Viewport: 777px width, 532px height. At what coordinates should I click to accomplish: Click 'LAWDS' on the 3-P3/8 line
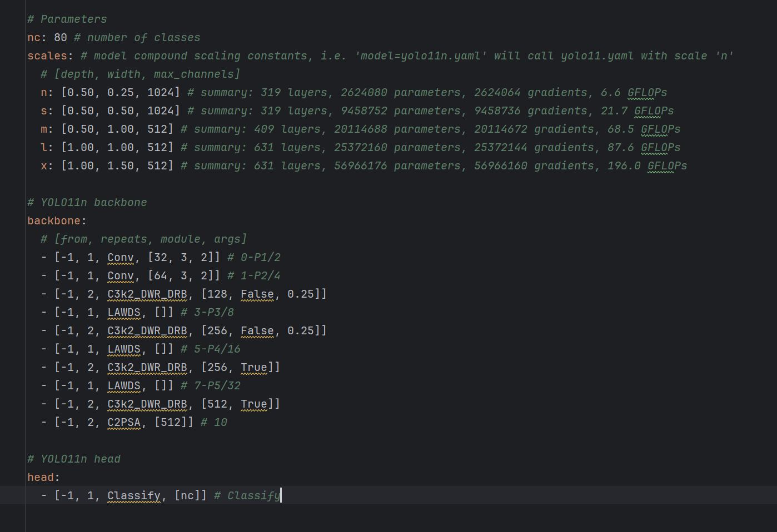(x=124, y=312)
